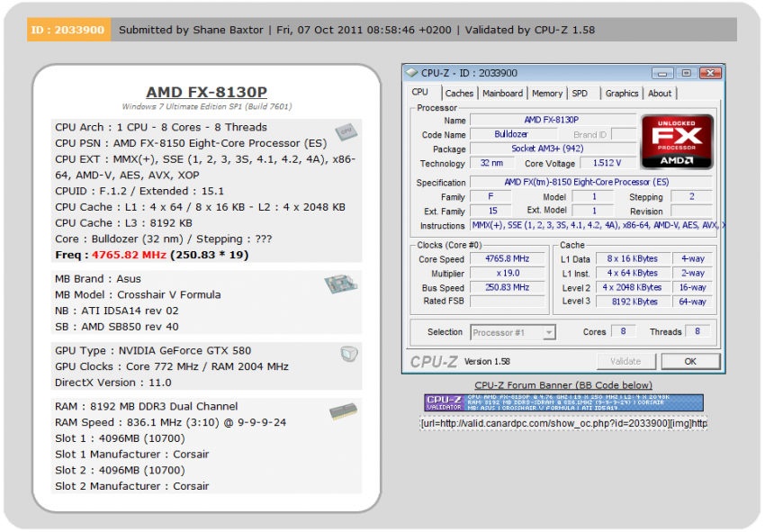Click the orange ID 2033900 badge
Image resolution: width=765 pixels, height=532 pixels.
click(67, 30)
